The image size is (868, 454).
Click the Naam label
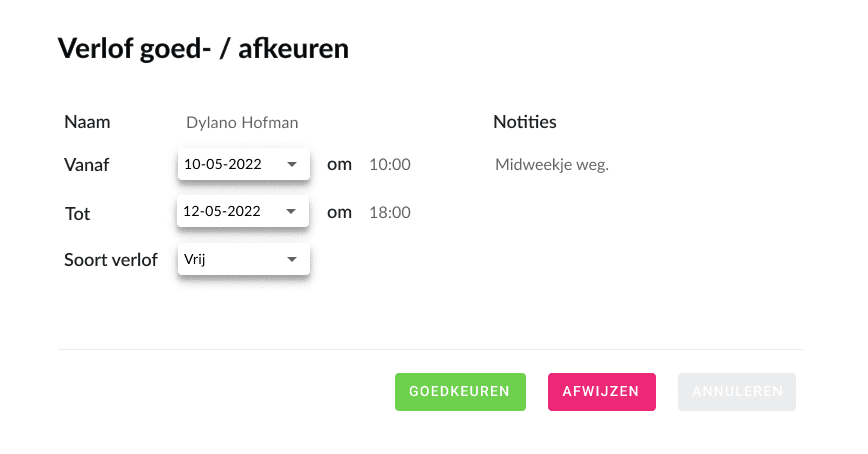click(87, 122)
